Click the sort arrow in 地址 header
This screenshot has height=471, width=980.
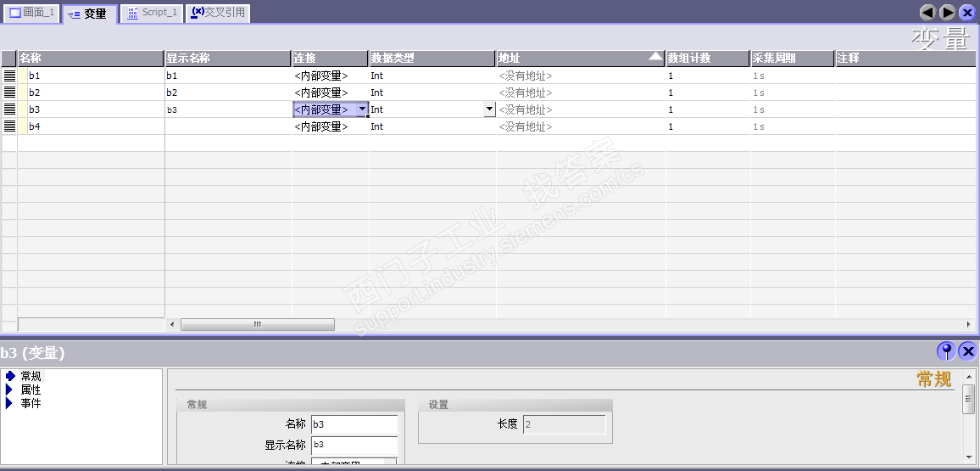point(655,56)
